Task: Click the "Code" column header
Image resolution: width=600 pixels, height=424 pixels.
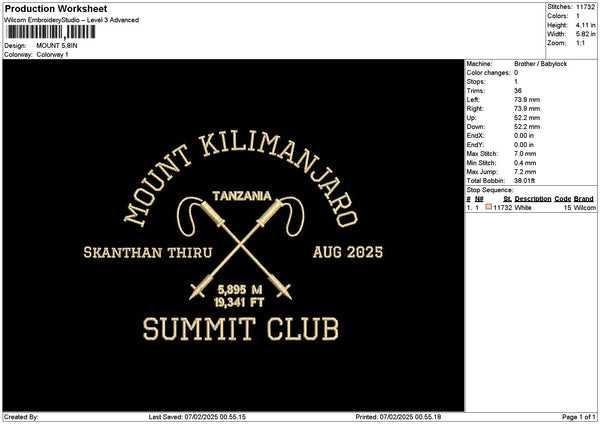Action: pos(562,199)
